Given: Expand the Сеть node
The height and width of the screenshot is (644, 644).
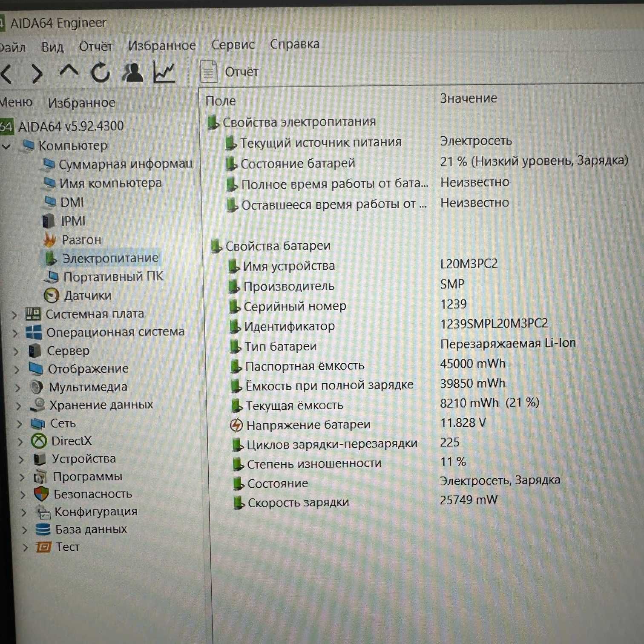Looking at the screenshot, I should click(x=19, y=424).
